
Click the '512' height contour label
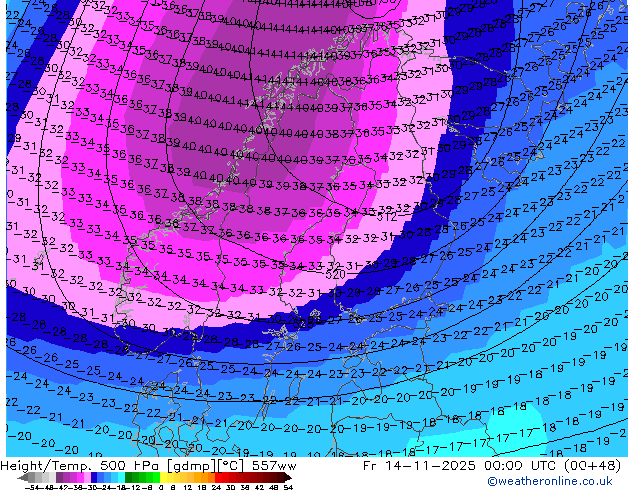point(387,217)
